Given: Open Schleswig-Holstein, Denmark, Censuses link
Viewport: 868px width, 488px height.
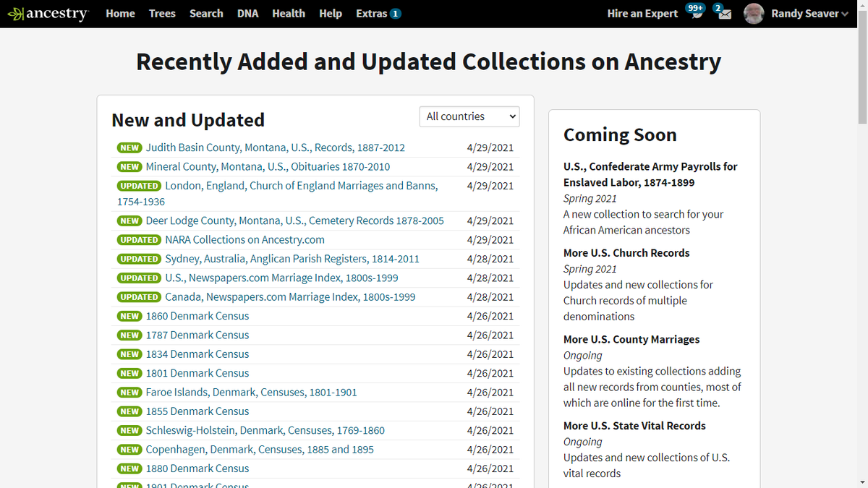Looking at the screenshot, I should coord(265,431).
